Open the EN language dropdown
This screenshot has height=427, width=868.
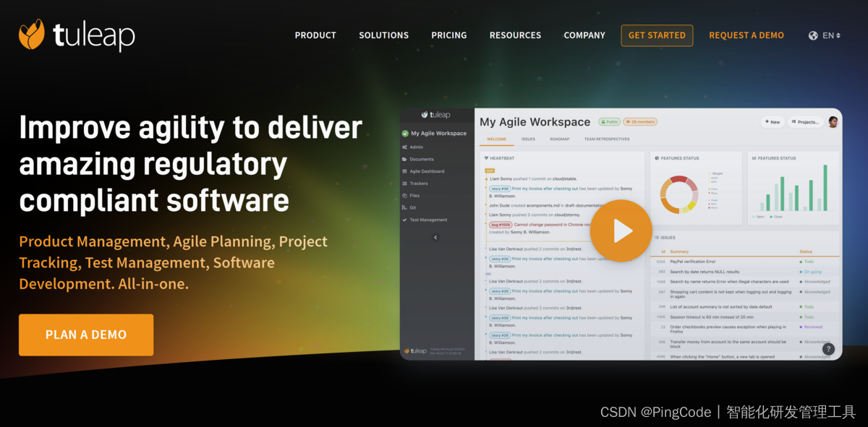pyautogui.click(x=831, y=35)
